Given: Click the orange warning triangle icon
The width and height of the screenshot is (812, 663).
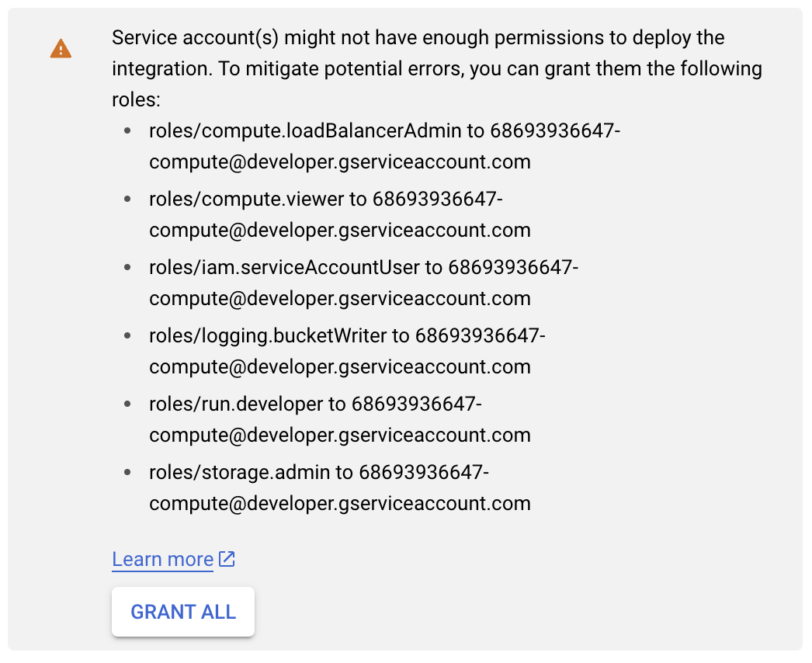Looking at the screenshot, I should (61, 49).
